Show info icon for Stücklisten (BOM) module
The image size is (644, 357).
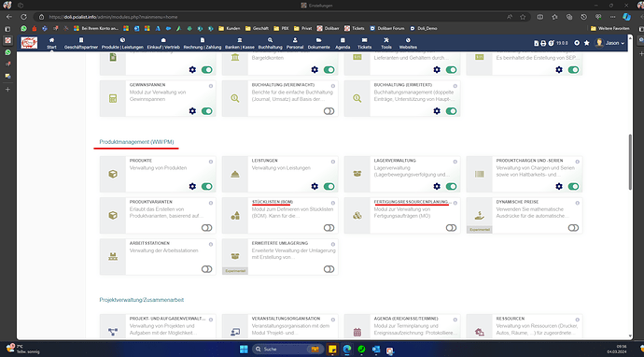[333, 203]
